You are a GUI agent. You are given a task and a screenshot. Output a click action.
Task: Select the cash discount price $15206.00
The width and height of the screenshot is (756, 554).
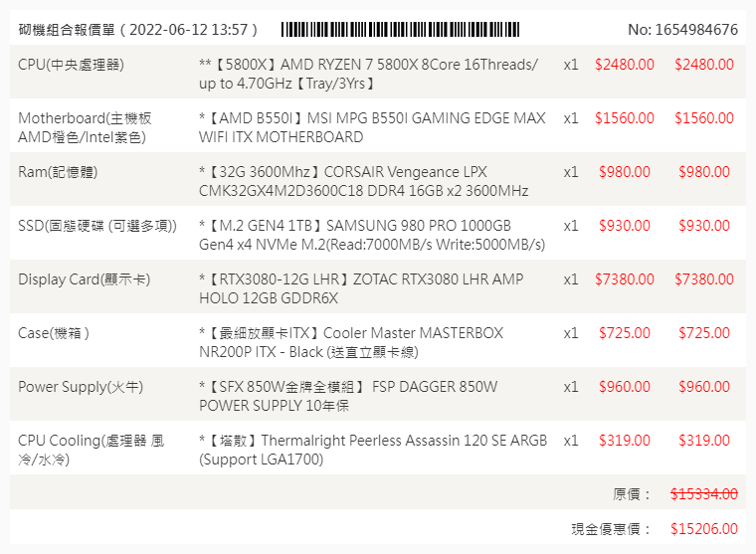(x=704, y=529)
